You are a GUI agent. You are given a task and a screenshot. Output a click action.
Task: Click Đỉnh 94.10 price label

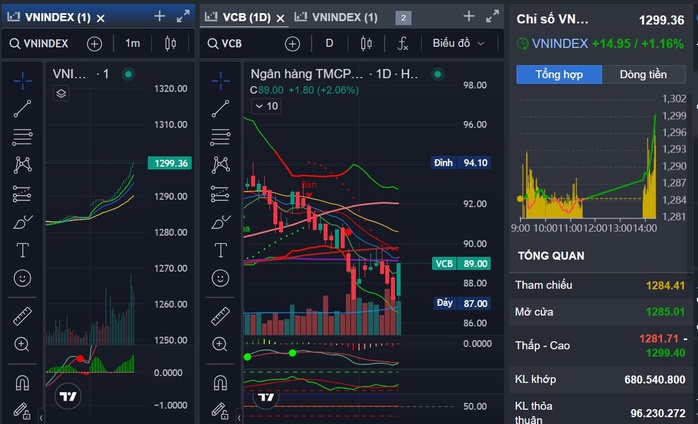point(461,163)
